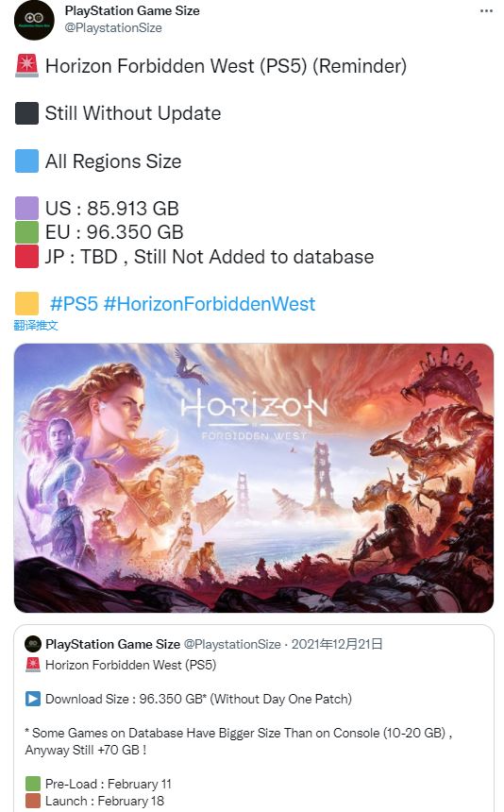This screenshot has height=812, width=504.
Task: Open the #PS5 hashtag
Action: tap(74, 304)
